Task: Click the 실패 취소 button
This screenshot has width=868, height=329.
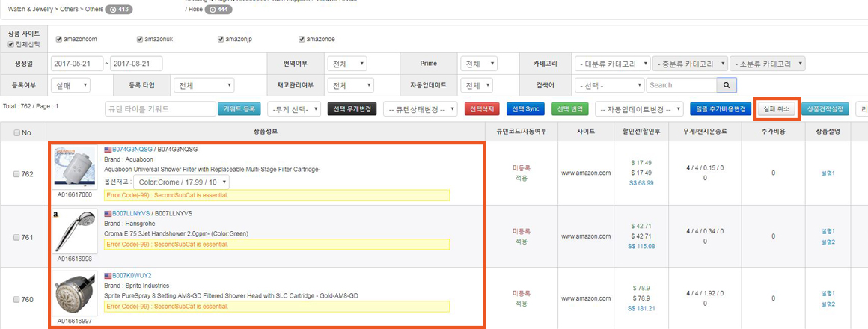Action: [775, 109]
